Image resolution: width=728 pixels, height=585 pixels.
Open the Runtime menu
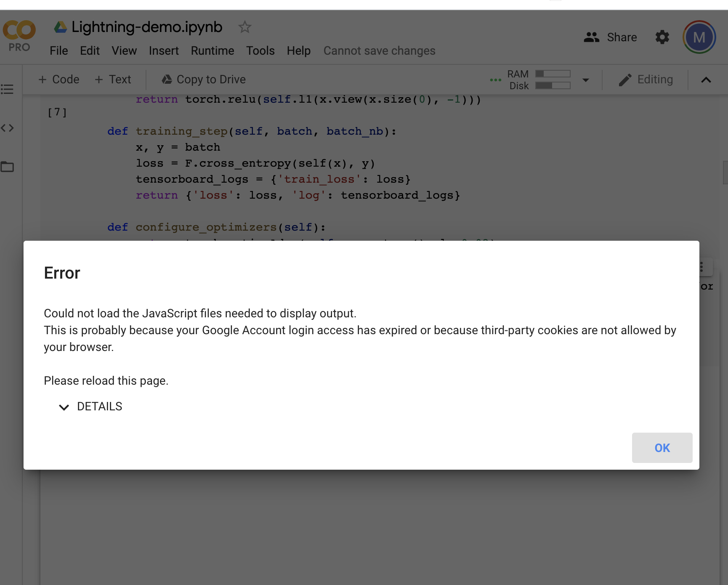tap(212, 51)
